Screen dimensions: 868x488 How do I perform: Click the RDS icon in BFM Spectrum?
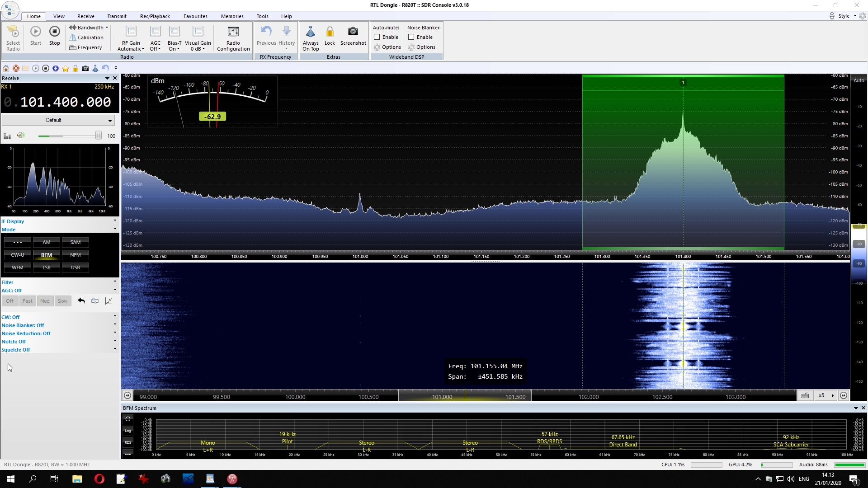[x=128, y=442]
